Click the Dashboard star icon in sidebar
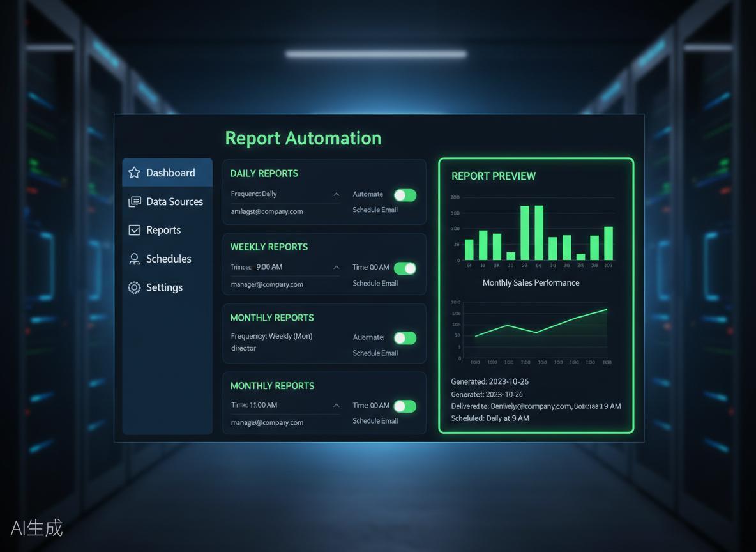Screen dimensions: 756x552 (135, 172)
